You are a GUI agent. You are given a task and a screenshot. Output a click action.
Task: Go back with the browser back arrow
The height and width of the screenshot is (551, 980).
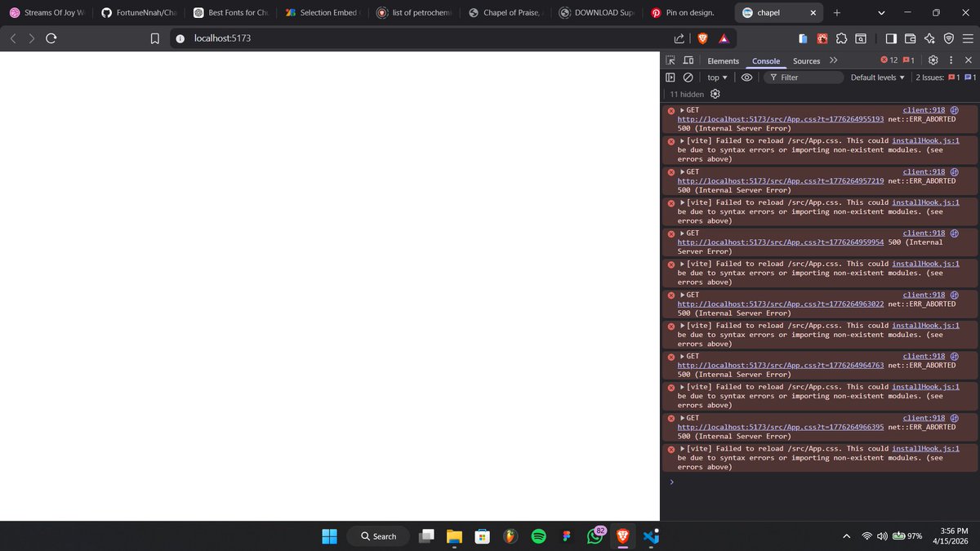tap(14, 38)
